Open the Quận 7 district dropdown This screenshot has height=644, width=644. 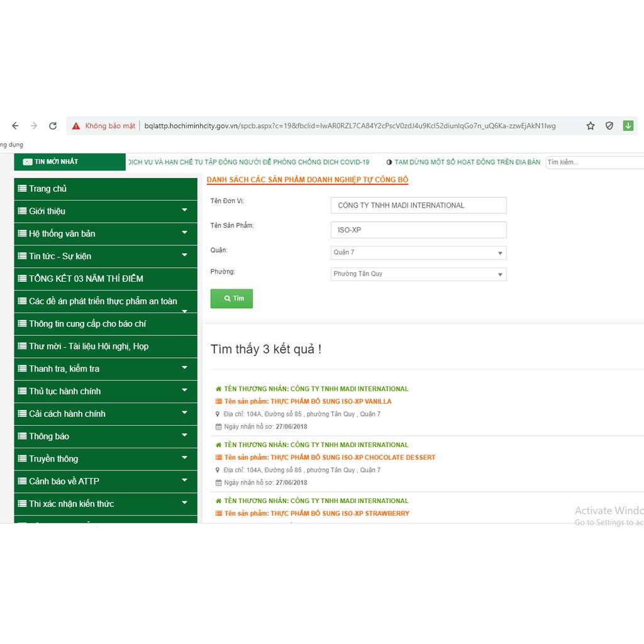click(x=418, y=253)
